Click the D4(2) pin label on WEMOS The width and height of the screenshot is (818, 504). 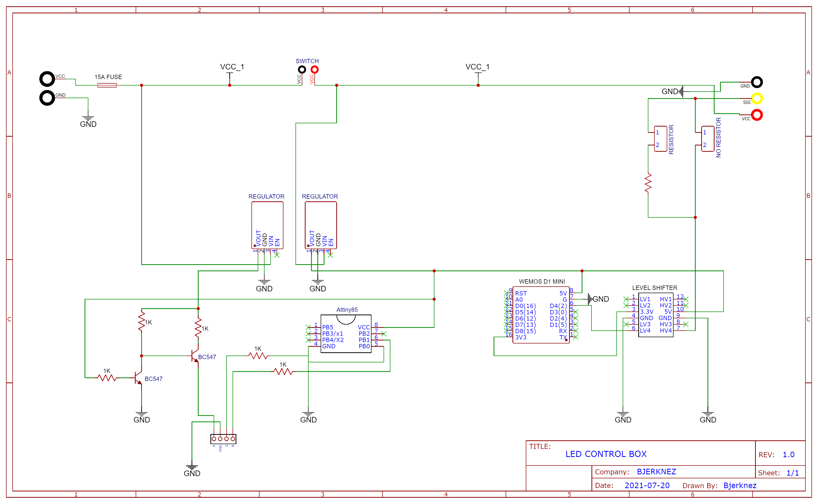pyautogui.click(x=558, y=306)
